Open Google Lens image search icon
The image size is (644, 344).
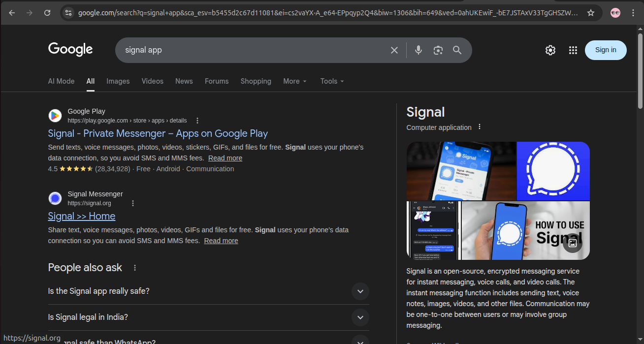tap(438, 50)
